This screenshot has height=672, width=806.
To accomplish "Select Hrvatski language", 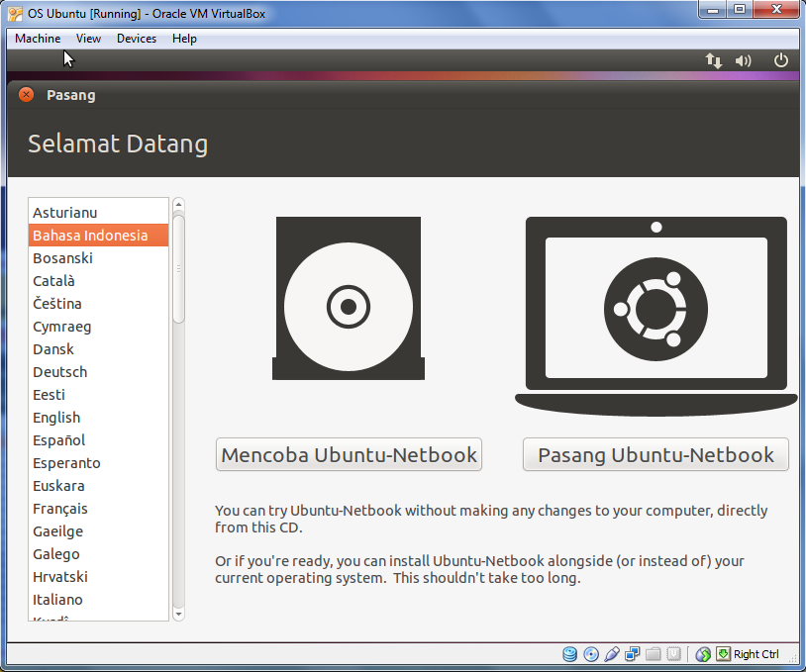I will pyautogui.click(x=98, y=576).
